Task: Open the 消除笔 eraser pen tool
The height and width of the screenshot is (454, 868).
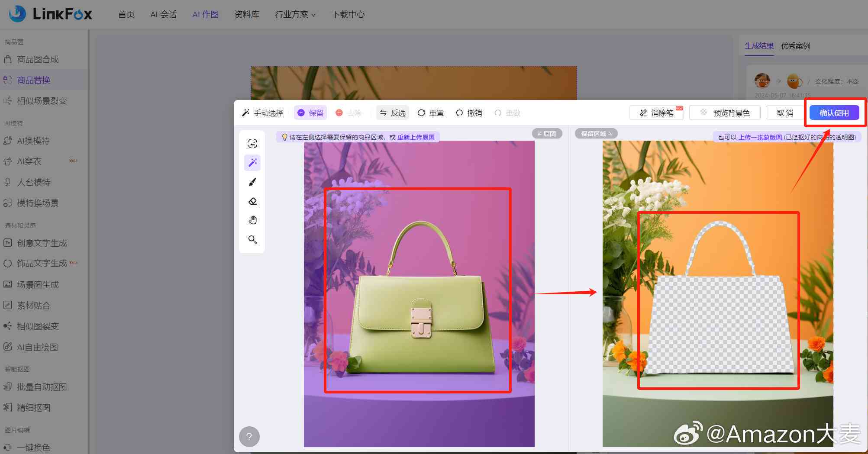Action: (656, 113)
